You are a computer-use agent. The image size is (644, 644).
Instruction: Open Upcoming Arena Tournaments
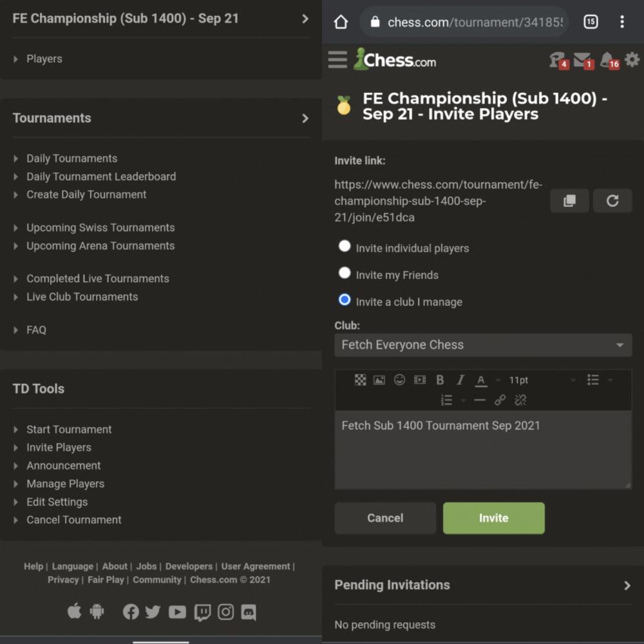(x=100, y=245)
